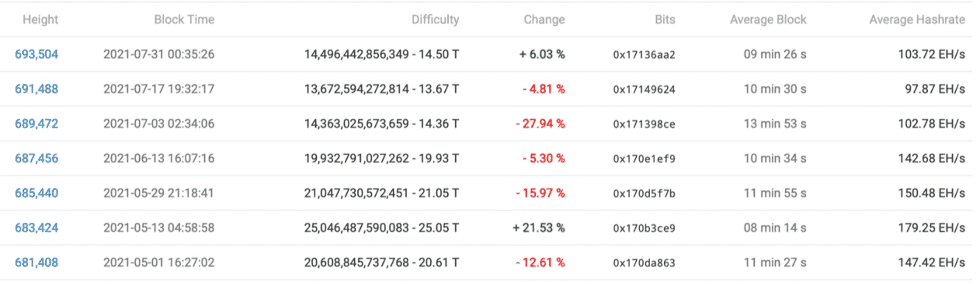This screenshot has width=980, height=284.
Task: Select the -27.94 % change value
Action: (x=540, y=124)
